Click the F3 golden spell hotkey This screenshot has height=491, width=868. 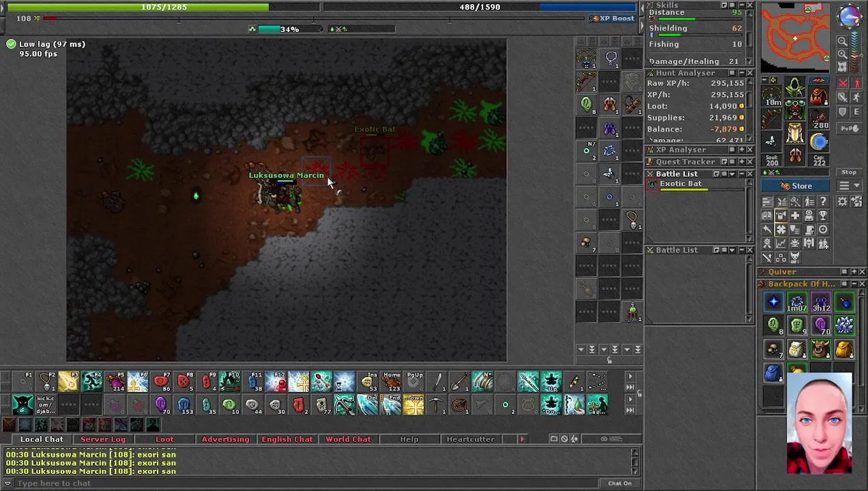70,381
